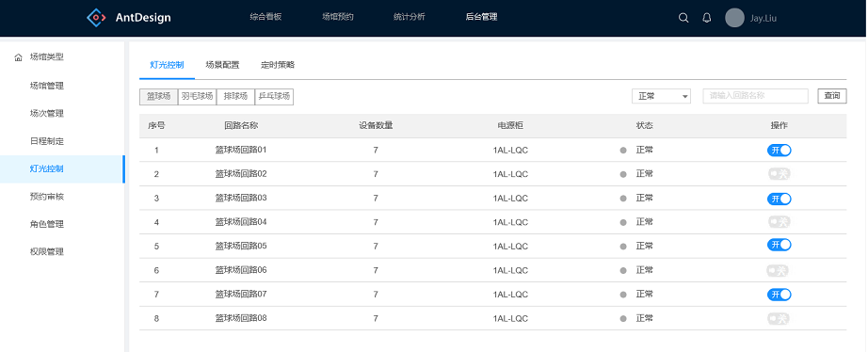Open the 正常 status dropdown
The width and height of the screenshot is (868, 352).
click(661, 96)
